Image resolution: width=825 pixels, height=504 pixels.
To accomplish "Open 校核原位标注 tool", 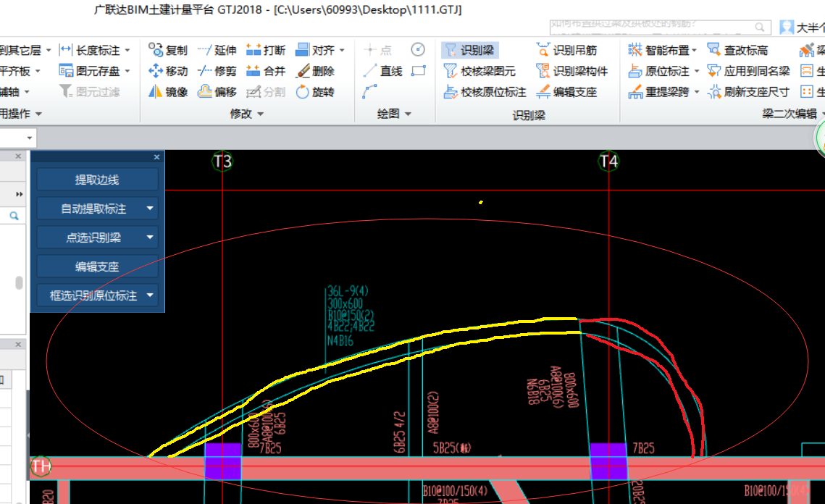I will pyautogui.click(x=485, y=92).
